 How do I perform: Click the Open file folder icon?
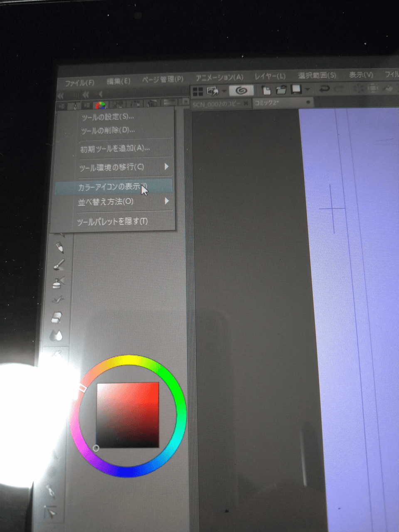pos(281,89)
